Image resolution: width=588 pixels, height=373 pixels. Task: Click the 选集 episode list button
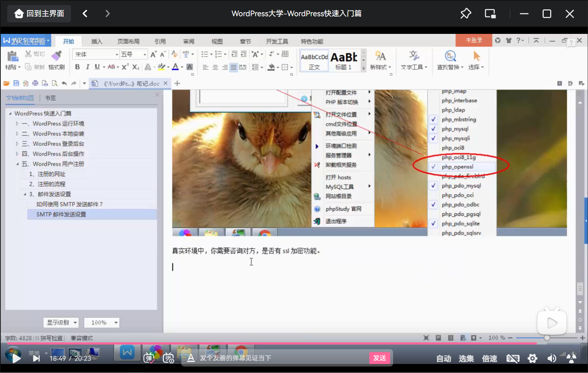466,358
